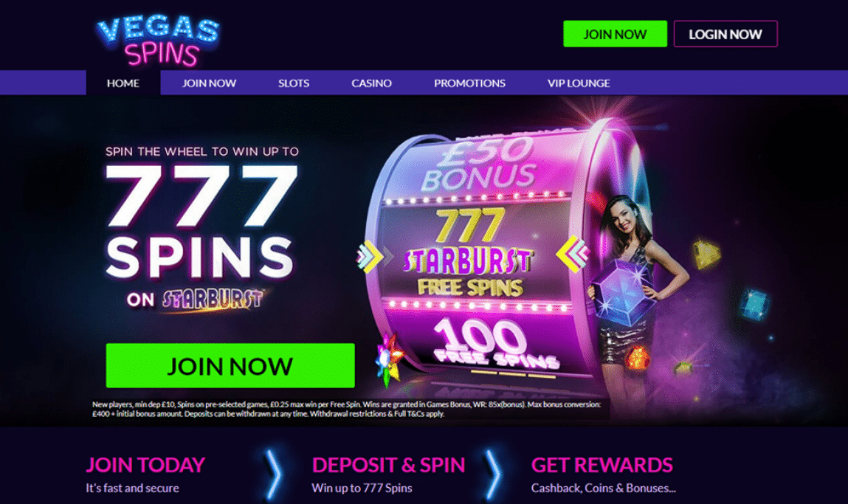
Task: Open the Home tab
Action: tap(123, 83)
